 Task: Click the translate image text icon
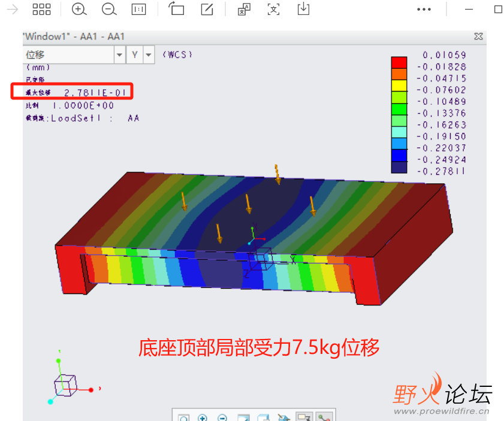click(244, 10)
